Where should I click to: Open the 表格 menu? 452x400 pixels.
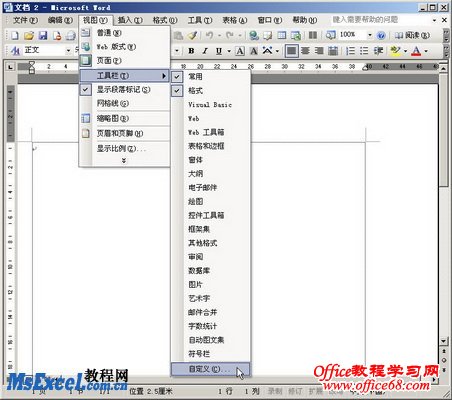[x=235, y=20]
